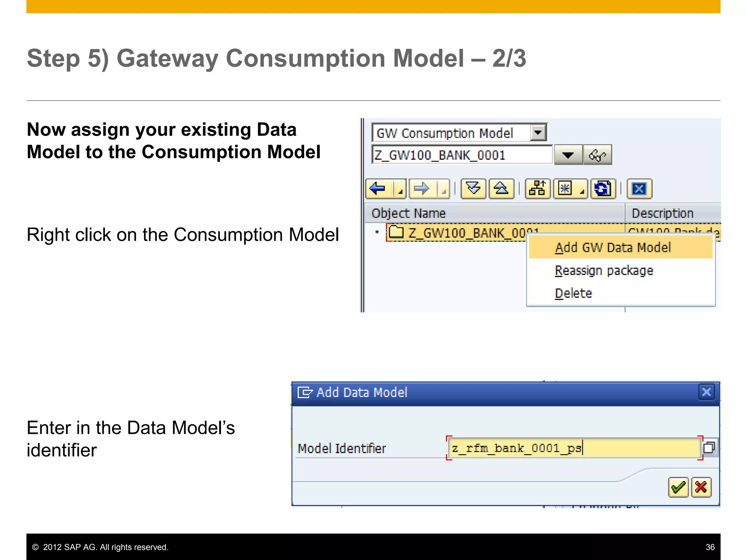The height and width of the screenshot is (560, 747).
Task: Choose Add GW Data Model menu entry
Action: click(620, 247)
